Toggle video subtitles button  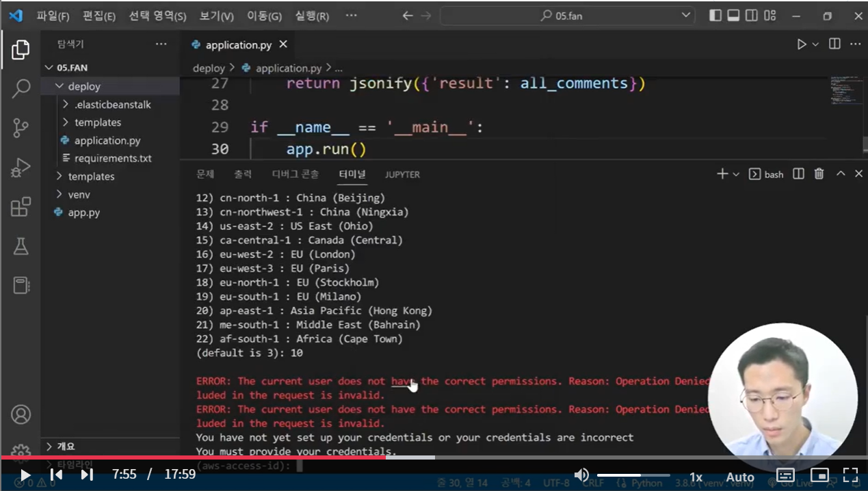tap(785, 475)
